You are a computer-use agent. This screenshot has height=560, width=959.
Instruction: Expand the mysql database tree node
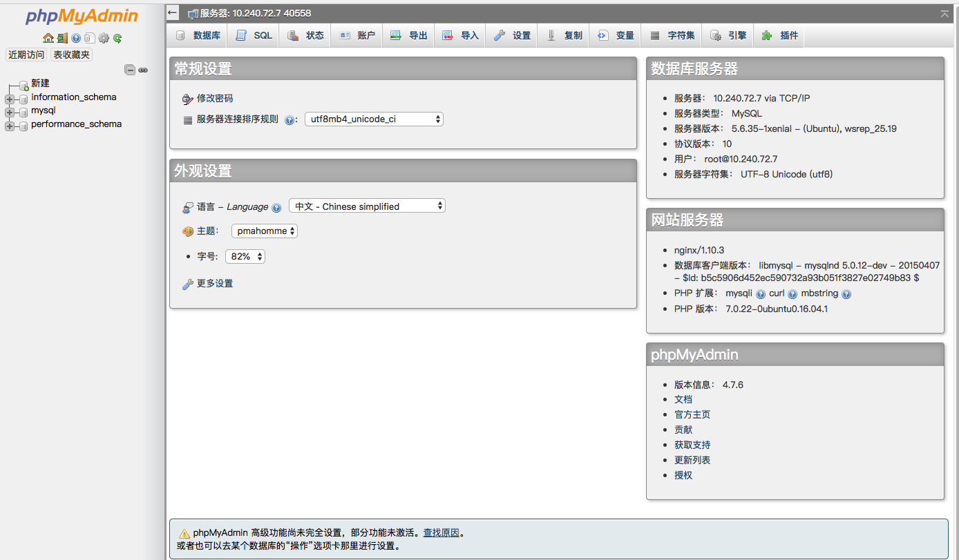coord(10,112)
